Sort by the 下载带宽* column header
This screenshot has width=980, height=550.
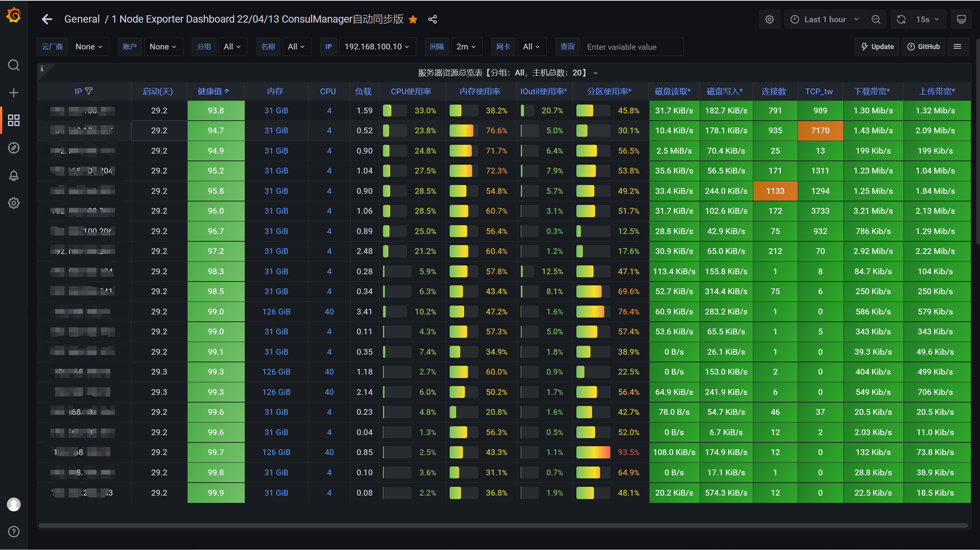click(x=872, y=92)
